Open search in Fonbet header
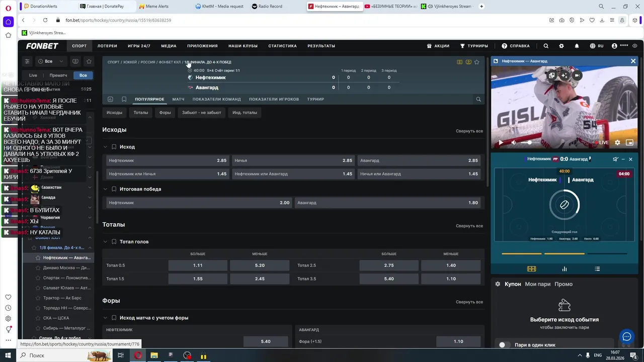The width and height of the screenshot is (644, 362). click(x=546, y=46)
